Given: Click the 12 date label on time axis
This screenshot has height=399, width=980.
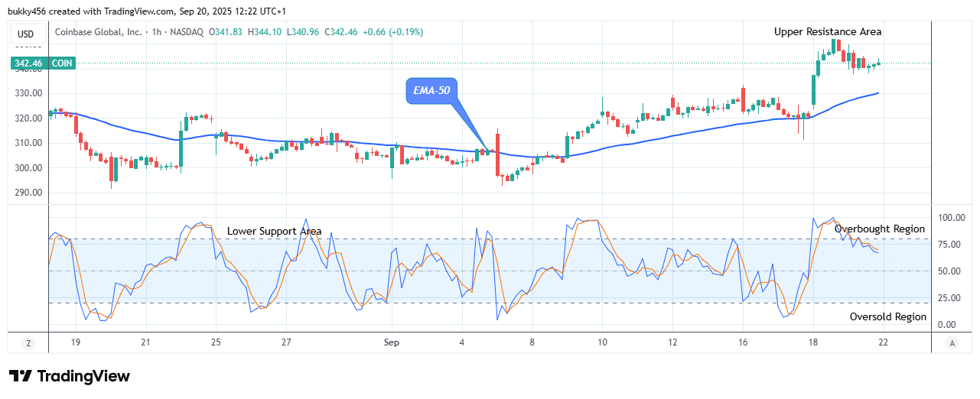Looking at the screenshot, I should pos(672,343).
